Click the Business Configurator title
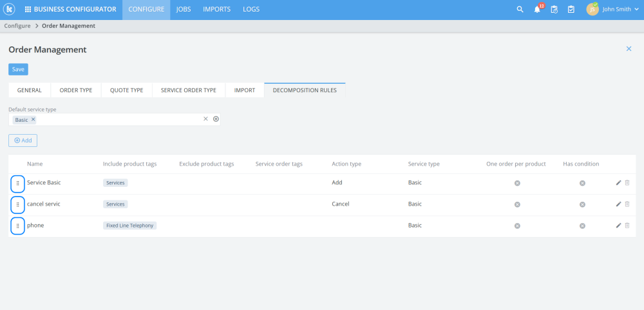This screenshot has height=310, width=644. tap(75, 10)
